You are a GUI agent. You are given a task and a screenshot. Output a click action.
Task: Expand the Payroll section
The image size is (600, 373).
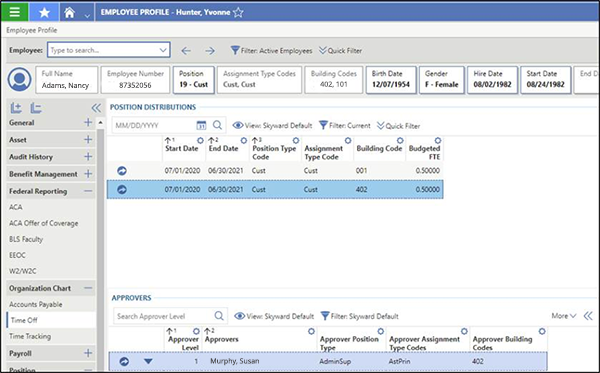click(88, 353)
